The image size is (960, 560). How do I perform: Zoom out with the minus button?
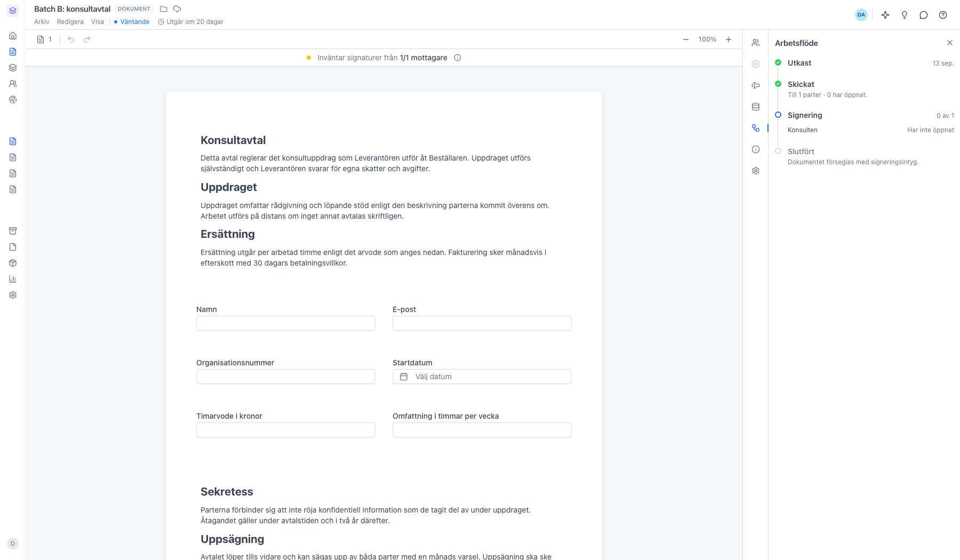686,39
